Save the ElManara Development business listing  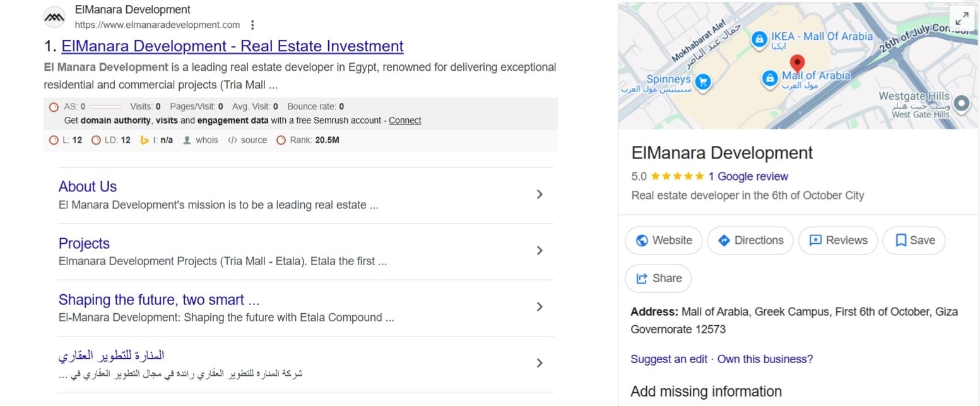point(914,241)
